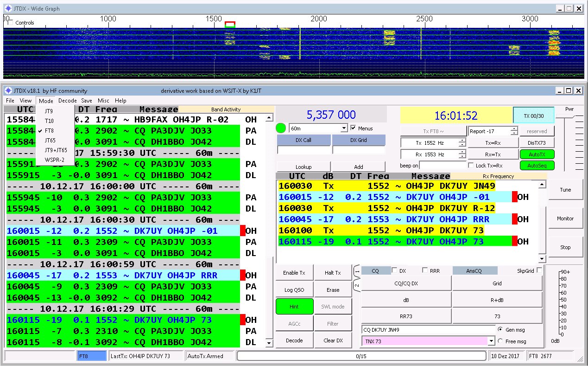588x366 pixels.
Task: Toggle the green AutoSeq button
Action: (537, 166)
